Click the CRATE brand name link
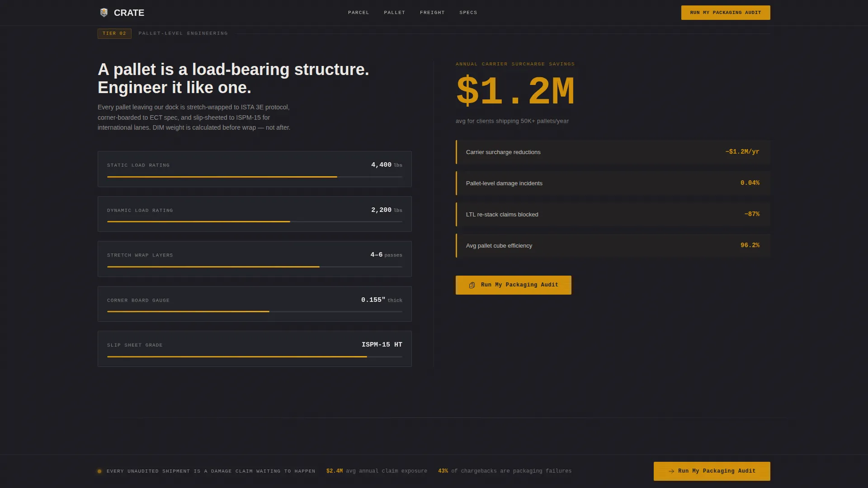Screen dimensions: 868x488 [x=129, y=13]
